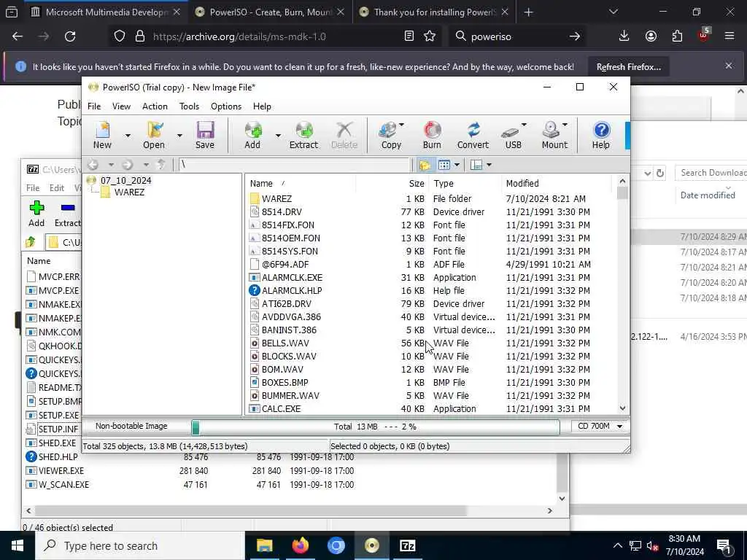
Task: Open a new Firefox tab
Action: point(528,12)
